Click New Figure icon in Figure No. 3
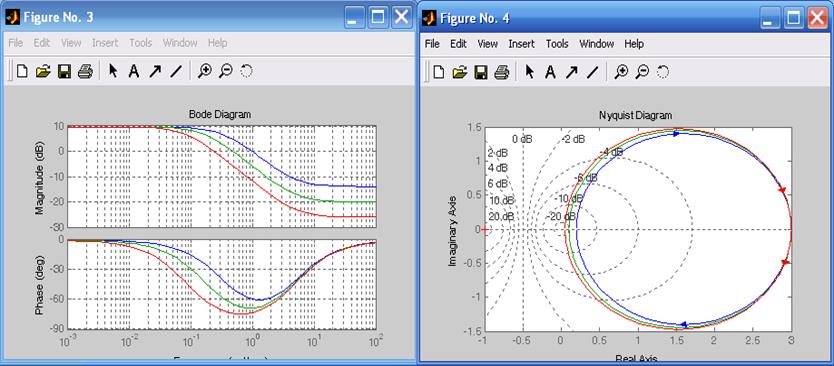 click(22, 71)
